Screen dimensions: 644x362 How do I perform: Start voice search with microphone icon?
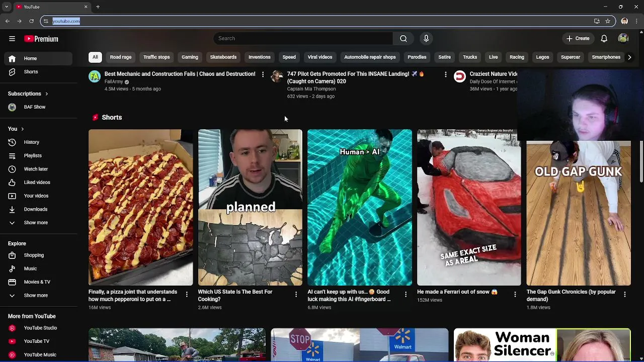pos(426,38)
